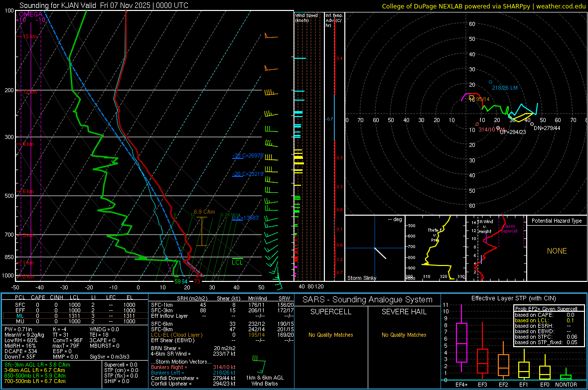Select the MU parcel row in the parcel table

coord(75,321)
